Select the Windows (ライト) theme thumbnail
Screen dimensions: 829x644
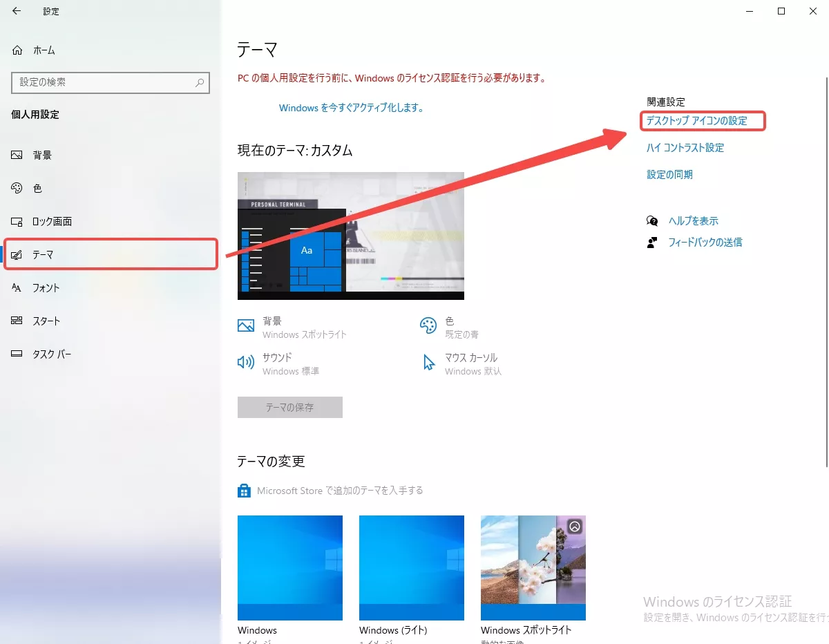point(412,568)
